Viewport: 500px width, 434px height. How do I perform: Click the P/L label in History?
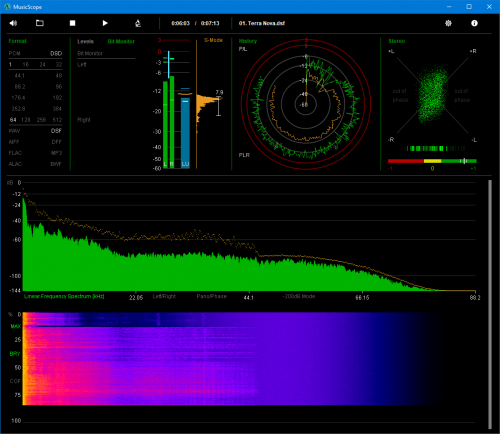(243, 49)
